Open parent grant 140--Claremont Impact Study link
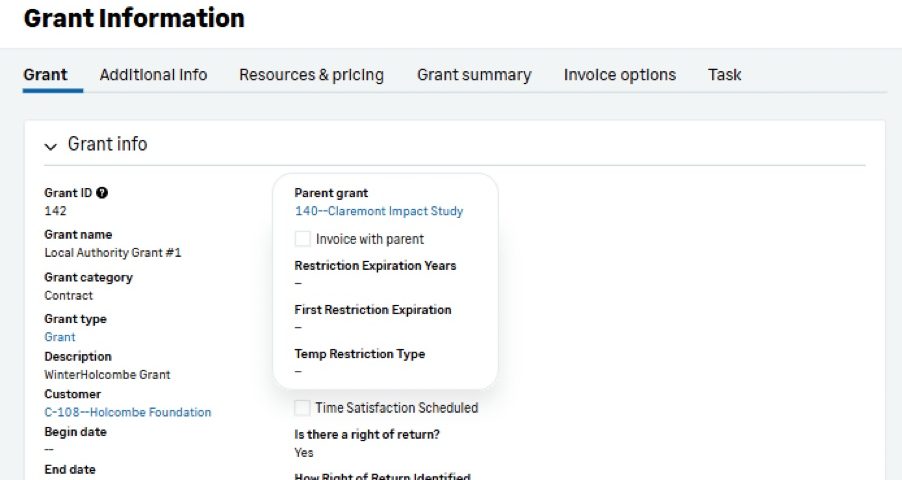The width and height of the screenshot is (902, 480). [x=379, y=211]
